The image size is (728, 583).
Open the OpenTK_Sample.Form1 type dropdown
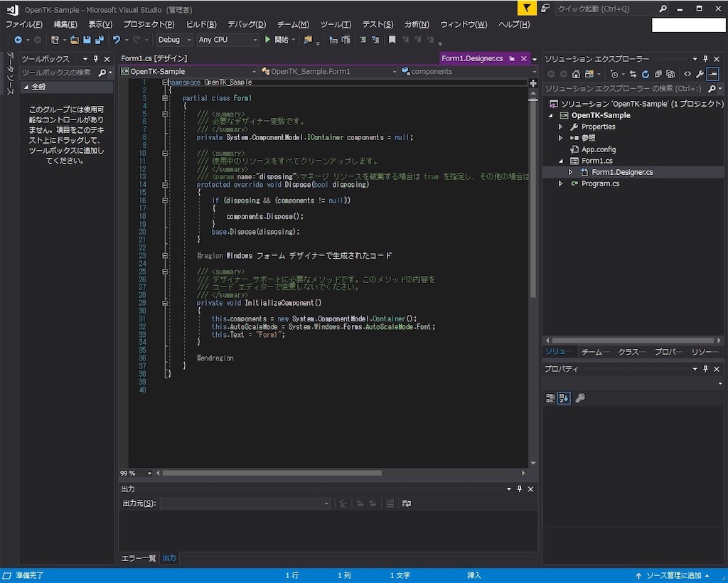tap(328, 72)
